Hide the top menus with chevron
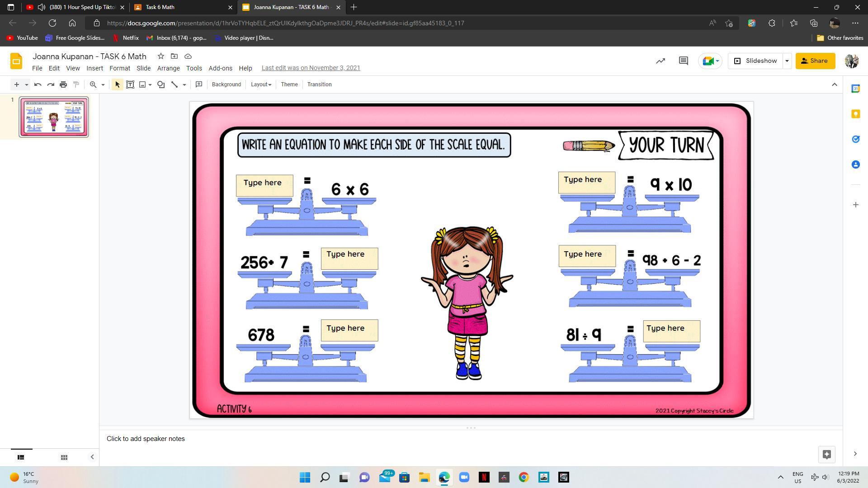This screenshot has width=868, height=488. 835,84
